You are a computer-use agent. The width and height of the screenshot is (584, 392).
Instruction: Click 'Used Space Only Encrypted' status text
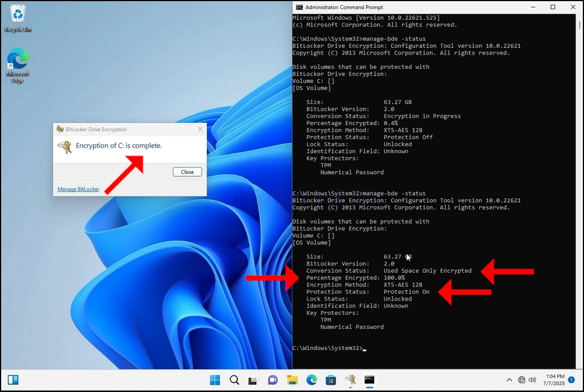point(428,270)
